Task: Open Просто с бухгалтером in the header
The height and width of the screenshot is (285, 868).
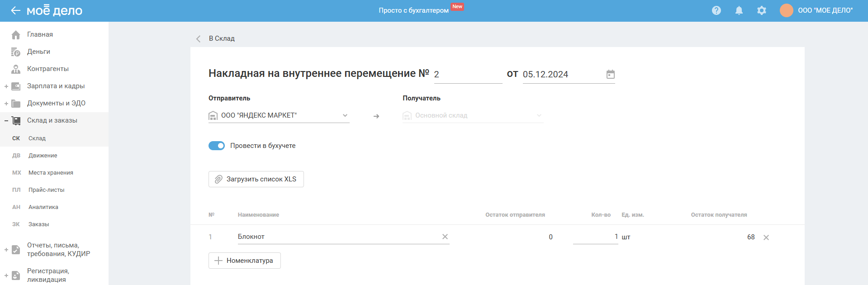Action: pos(413,10)
